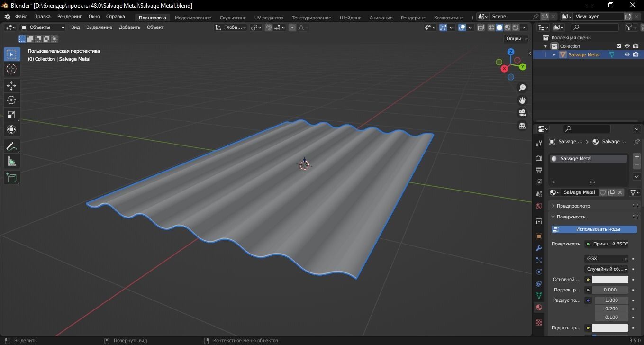Viewport: 644px width, 345px height.
Task: Open the transform orientation Global dropdown
Action: pyautogui.click(x=231, y=27)
